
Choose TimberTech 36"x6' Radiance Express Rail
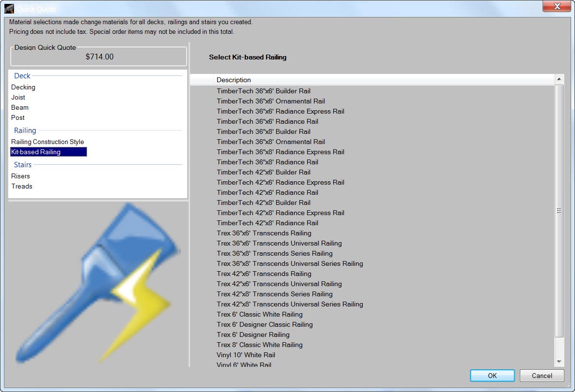(280, 111)
